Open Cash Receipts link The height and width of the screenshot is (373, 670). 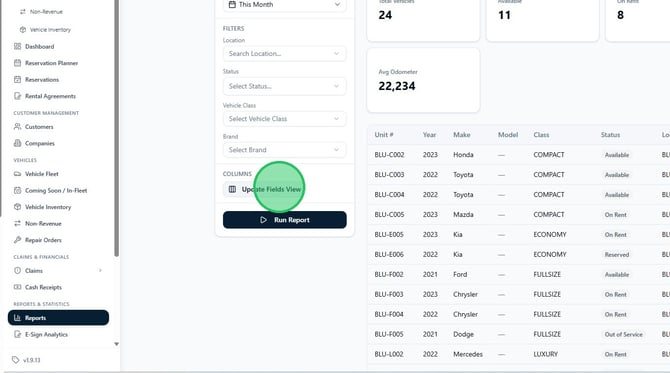(43, 287)
